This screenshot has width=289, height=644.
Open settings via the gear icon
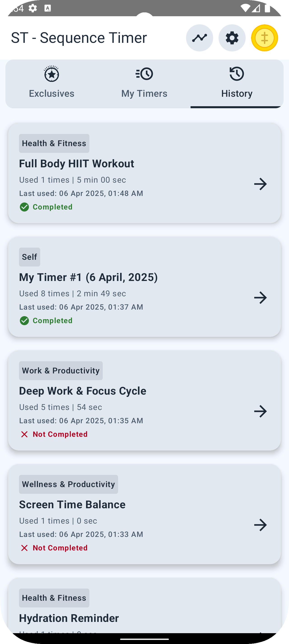click(x=232, y=38)
